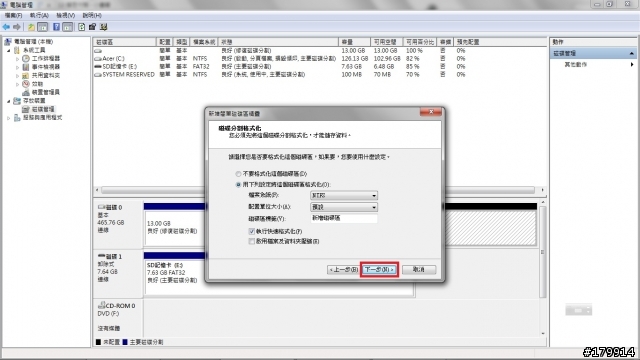This screenshot has width=640, height=360.
Task: Select the format with following settings radio
Action: click(238, 184)
